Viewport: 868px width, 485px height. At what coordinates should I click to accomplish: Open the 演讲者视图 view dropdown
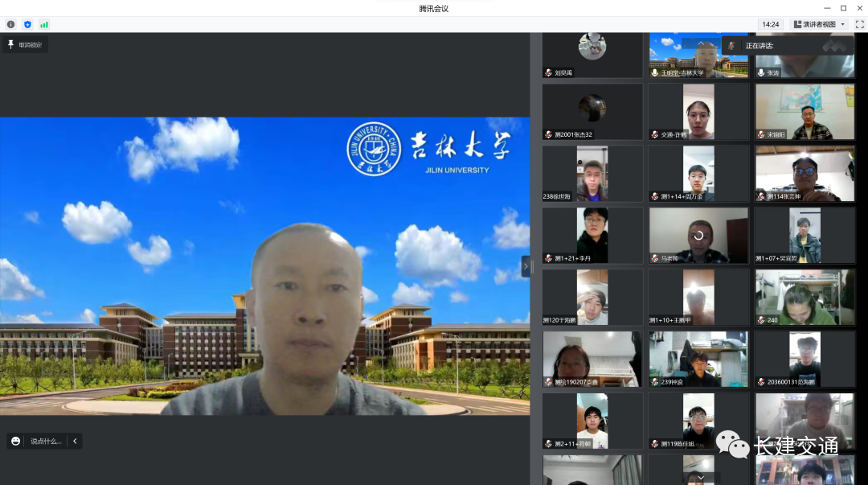click(x=820, y=24)
